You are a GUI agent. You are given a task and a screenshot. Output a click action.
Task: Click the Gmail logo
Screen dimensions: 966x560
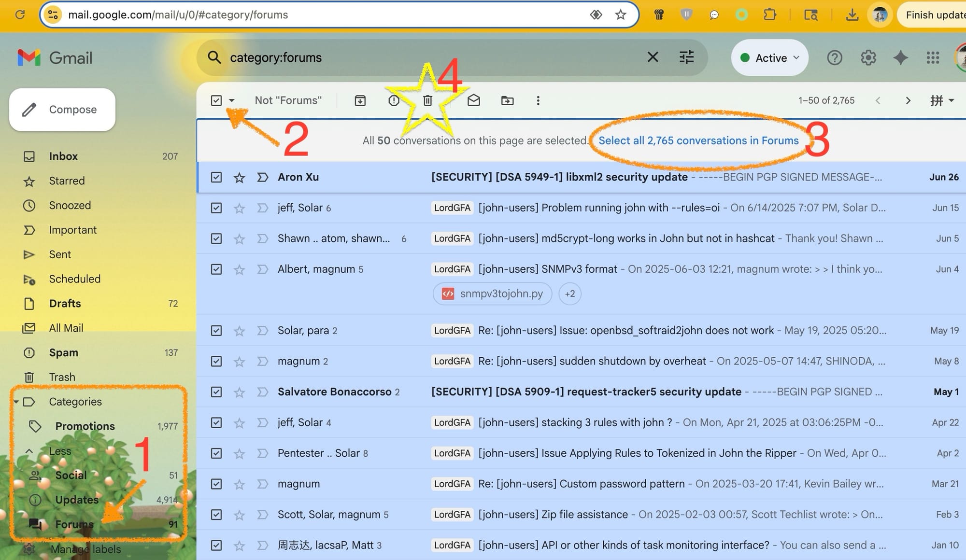[x=55, y=58]
